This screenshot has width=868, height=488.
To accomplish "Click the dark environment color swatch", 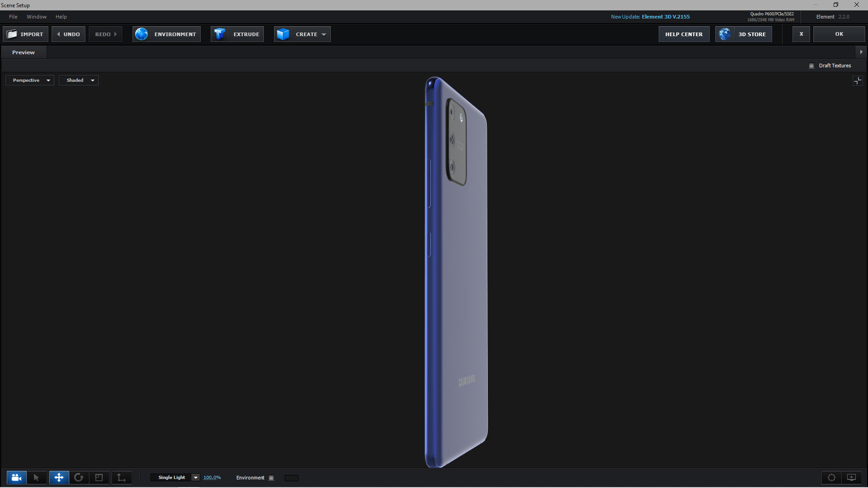I will click(x=292, y=478).
